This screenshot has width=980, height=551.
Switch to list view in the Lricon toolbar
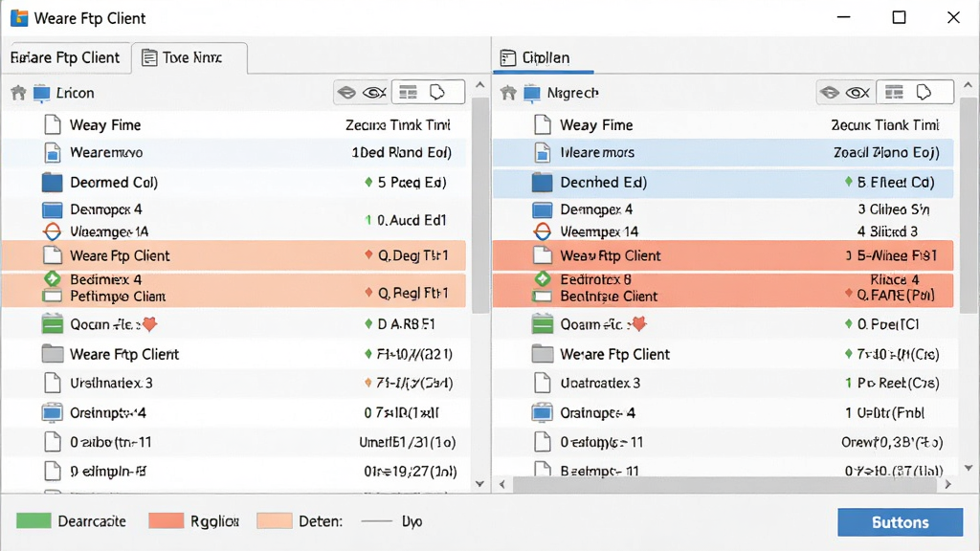408,93
